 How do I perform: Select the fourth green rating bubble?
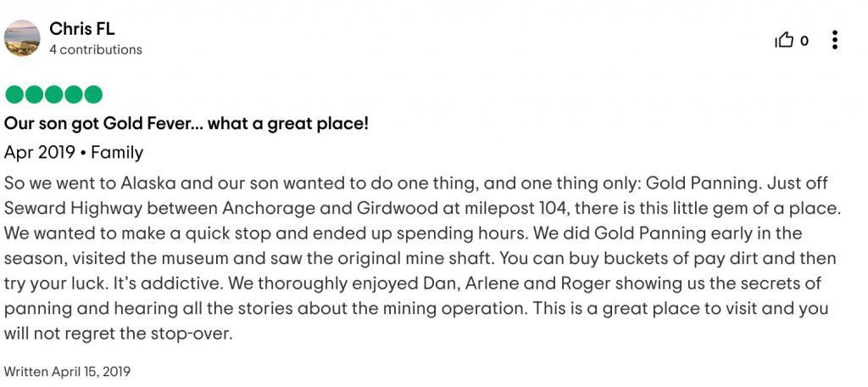[73, 94]
